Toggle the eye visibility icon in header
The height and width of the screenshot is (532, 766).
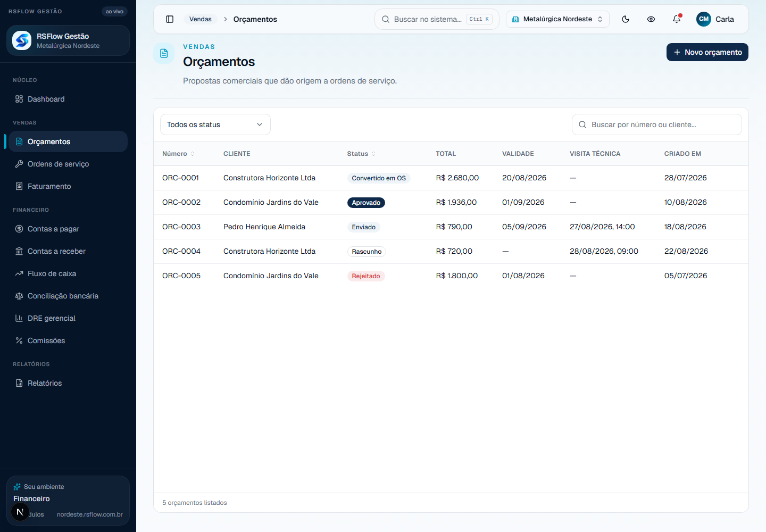[x=651, y=19]
